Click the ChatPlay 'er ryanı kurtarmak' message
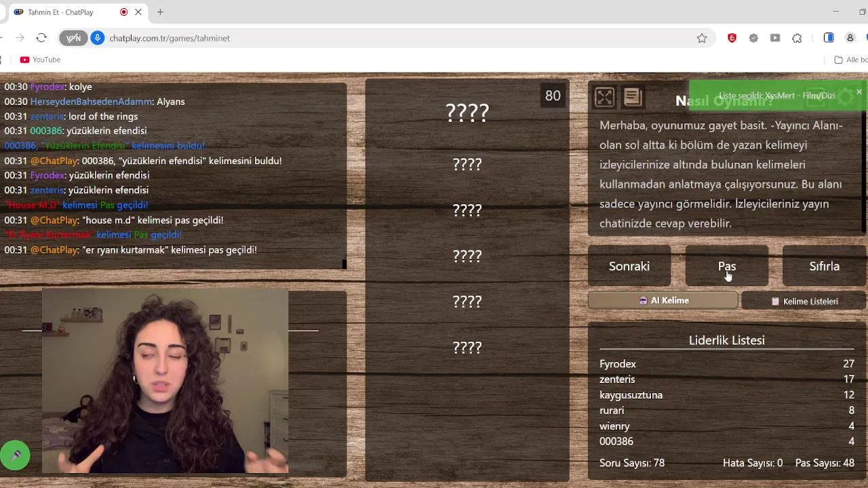 coord(130,250)
